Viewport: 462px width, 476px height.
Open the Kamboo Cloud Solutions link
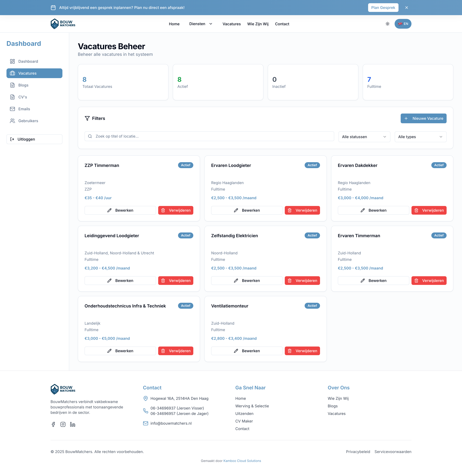242,461
